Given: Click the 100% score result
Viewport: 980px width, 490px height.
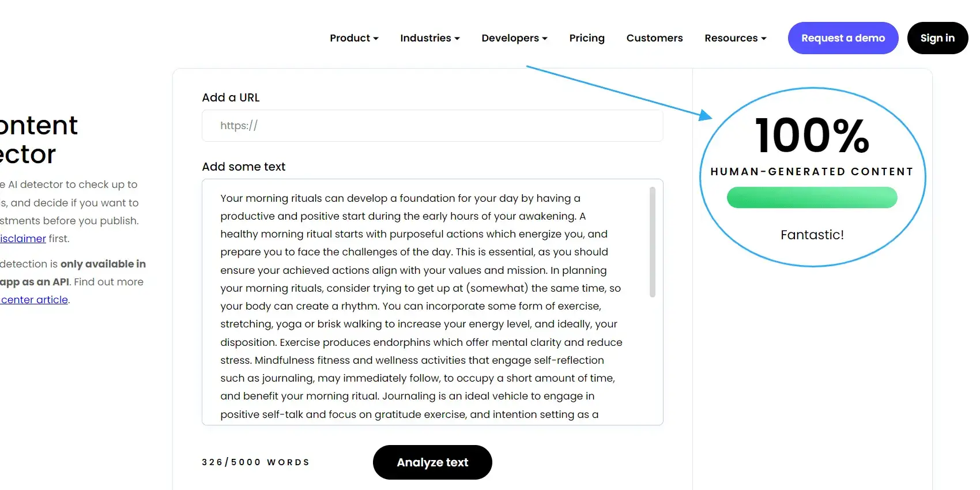Looking at the screenshot, I should (812, 136).
